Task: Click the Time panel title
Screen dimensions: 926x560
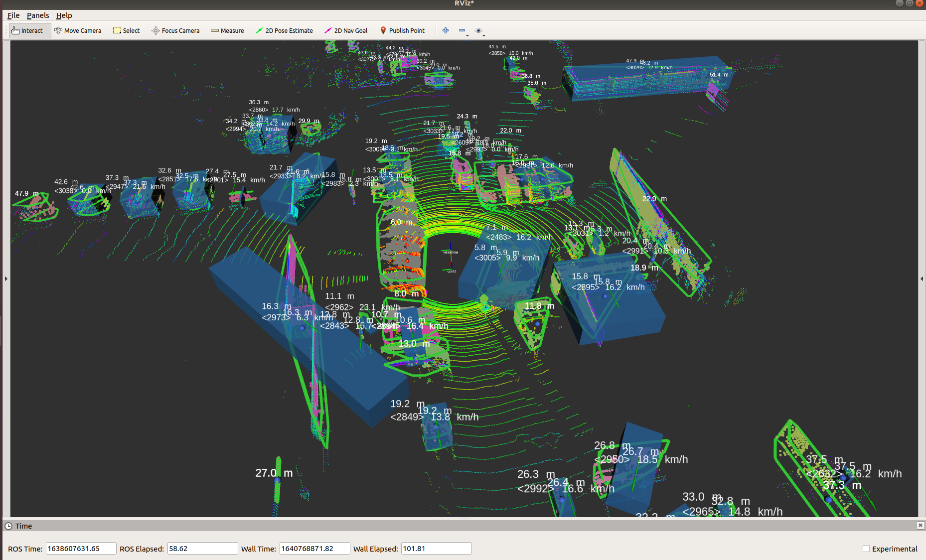Action: [23, 526]
